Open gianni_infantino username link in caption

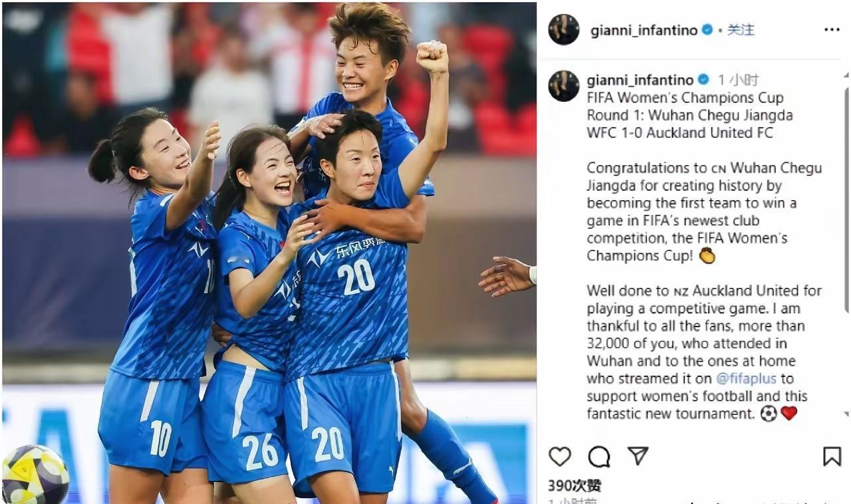640,80
